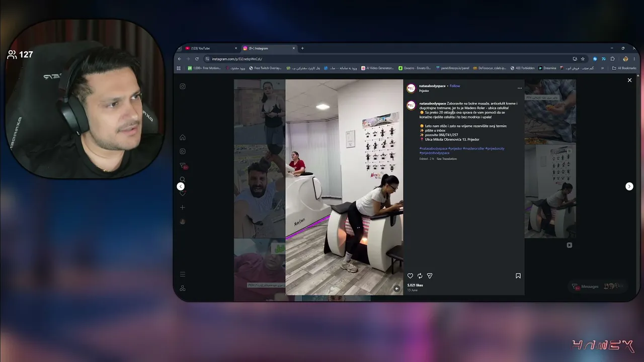Viewport: 644px width, 362px height.
Task: Create a new post with plus icon
Action: pos(183,207)
